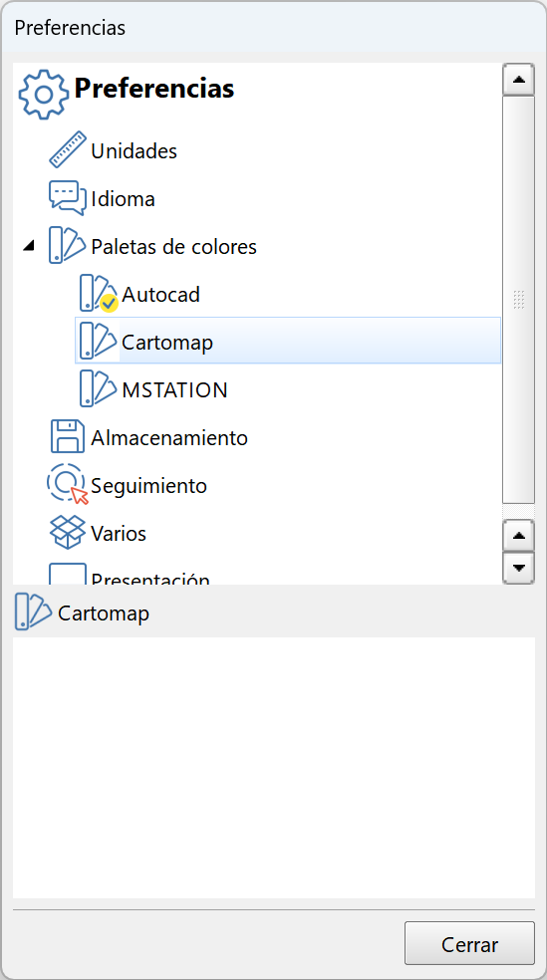Click the Unidades ruler icon
547x980 pixels.
(68, 149)
